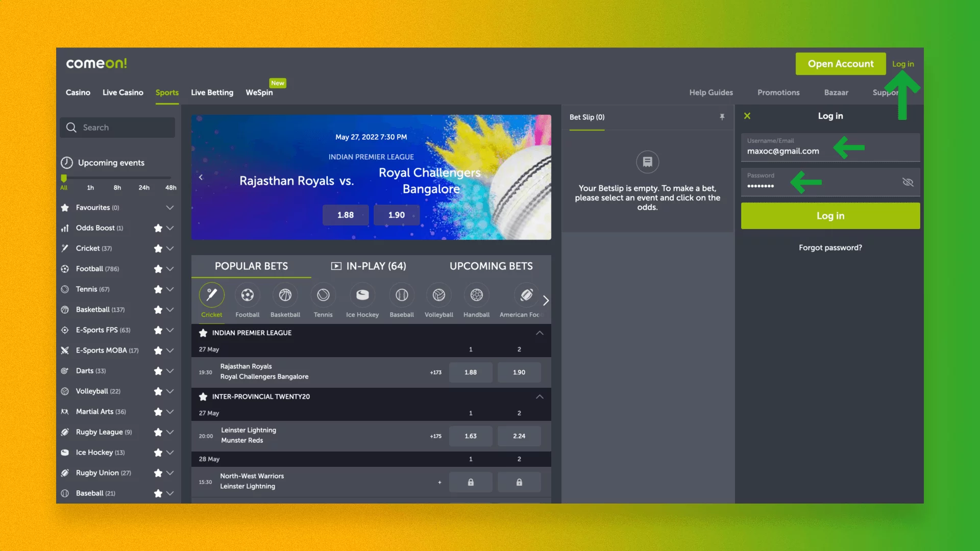980x551 pixels.
Task: Star the Inter-Provincial Twenty20 header
Action: [203, 396]
